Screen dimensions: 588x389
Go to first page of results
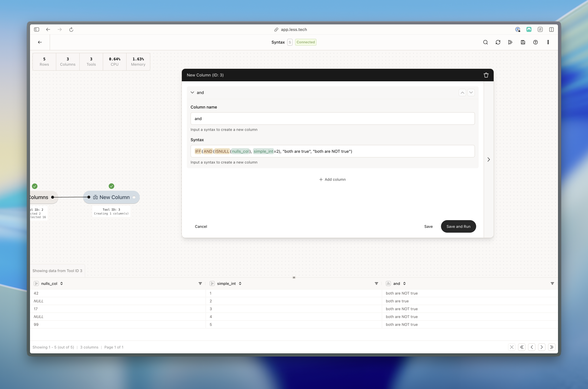tap(522, 347)
